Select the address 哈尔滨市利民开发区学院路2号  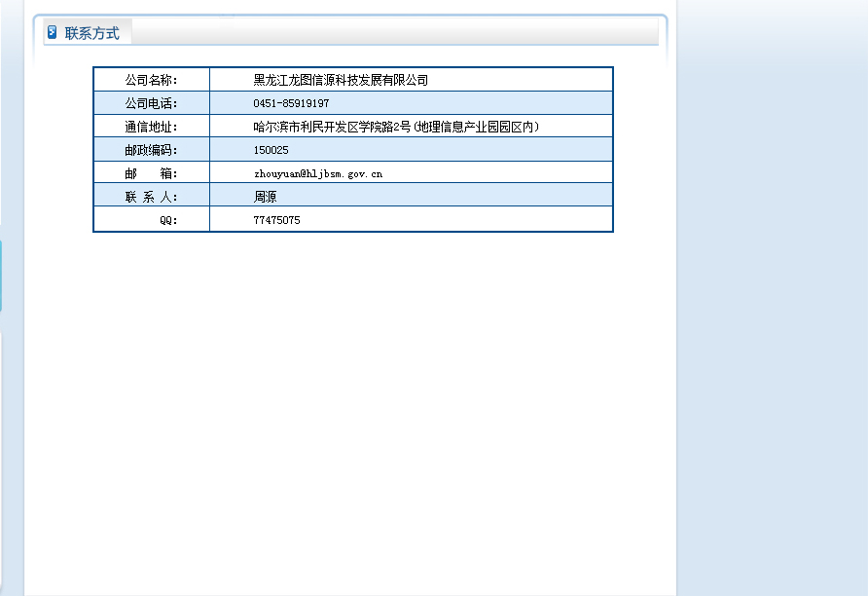point(332,127)
